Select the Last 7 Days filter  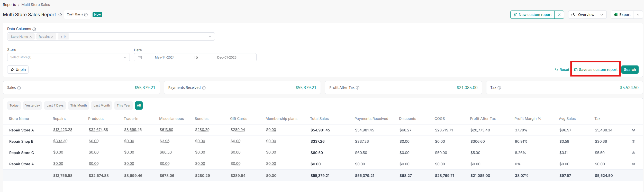[55, 105]
